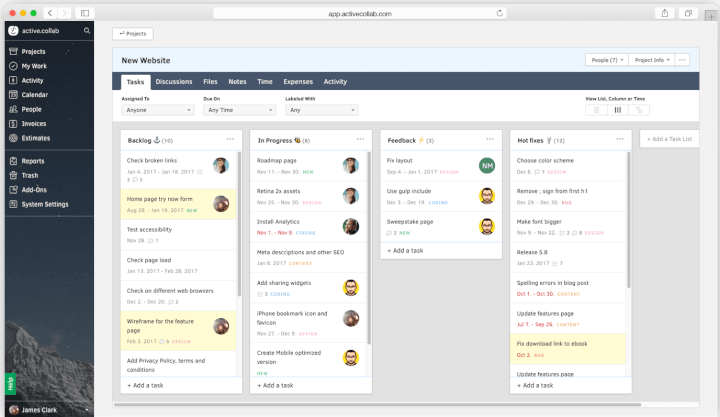
Task: Open the Backlog list three-dot menu
Action: coord(230,140)
